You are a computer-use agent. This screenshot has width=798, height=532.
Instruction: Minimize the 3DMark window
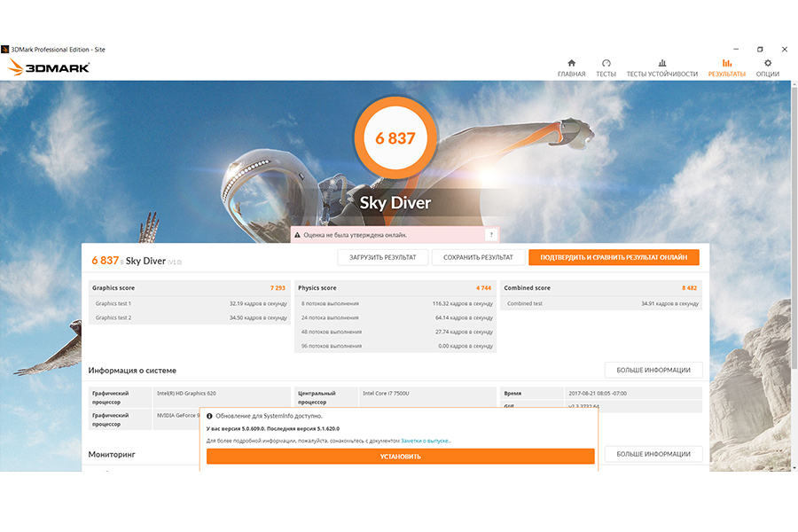736,50
